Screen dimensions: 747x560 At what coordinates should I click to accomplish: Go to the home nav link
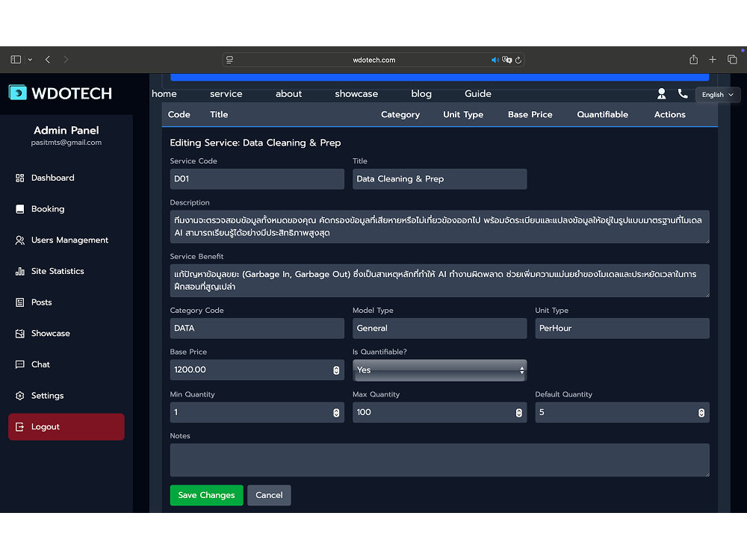click(164, 94)
